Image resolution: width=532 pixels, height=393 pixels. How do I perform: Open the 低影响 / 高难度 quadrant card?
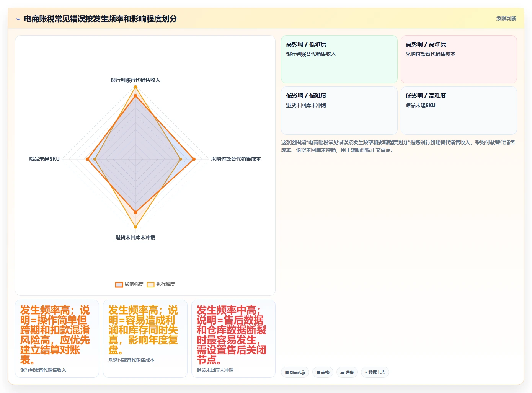point(459,111)
